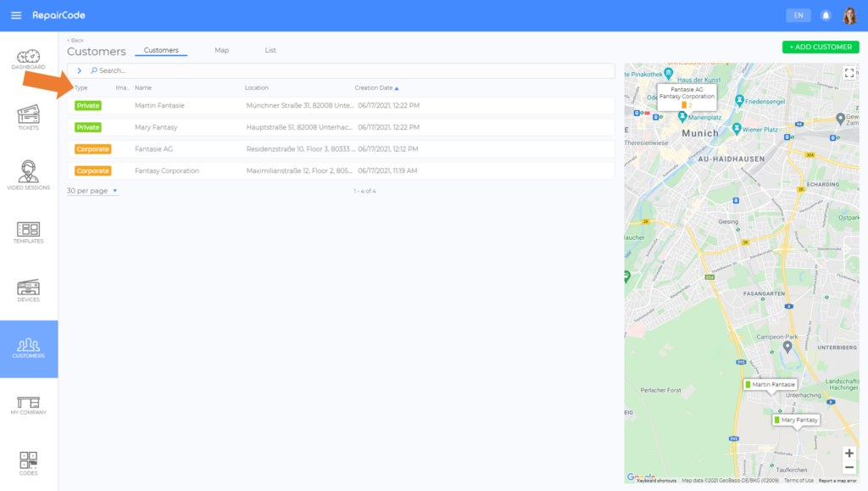Switch to the Customers tab

(161, 50)
